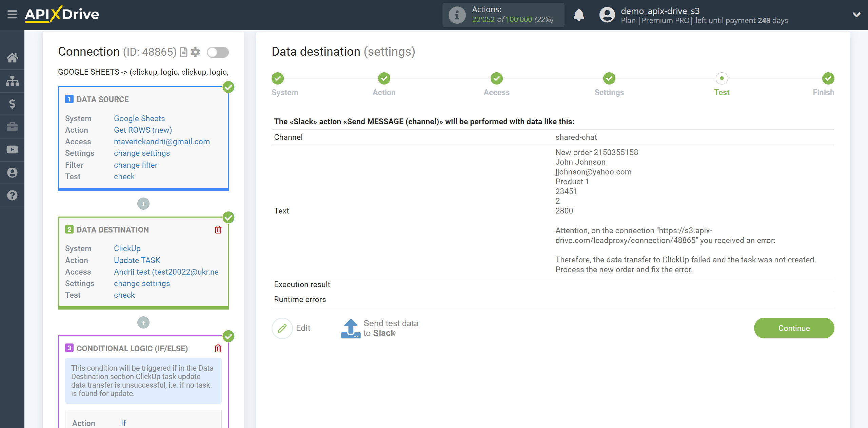This screenshot has height=428, width=868.
Task: Click the ClickUp system link
Action: point(127,248)
